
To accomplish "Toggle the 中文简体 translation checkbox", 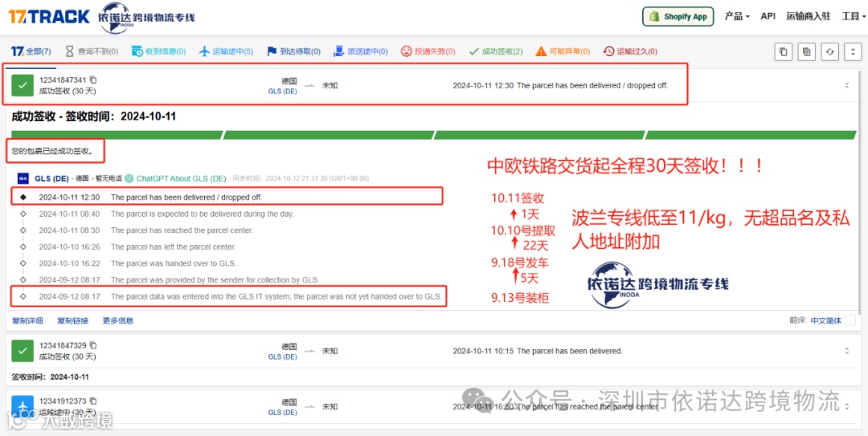I will click(x=850, y=320).
